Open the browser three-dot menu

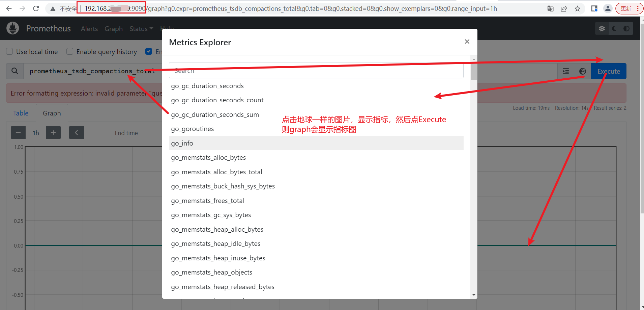click(638, 9)
